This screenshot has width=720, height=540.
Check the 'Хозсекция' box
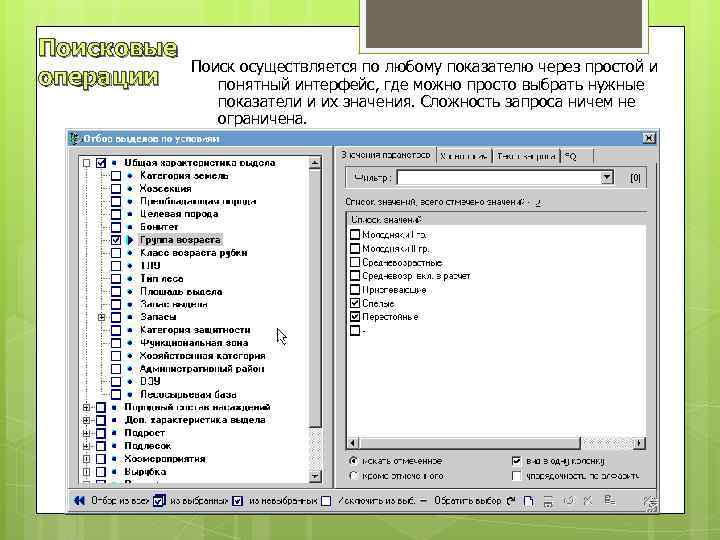[x=116, y=189]
